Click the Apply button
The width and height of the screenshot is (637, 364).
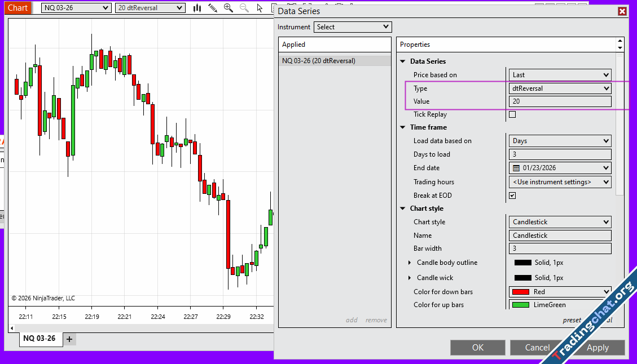598,348
